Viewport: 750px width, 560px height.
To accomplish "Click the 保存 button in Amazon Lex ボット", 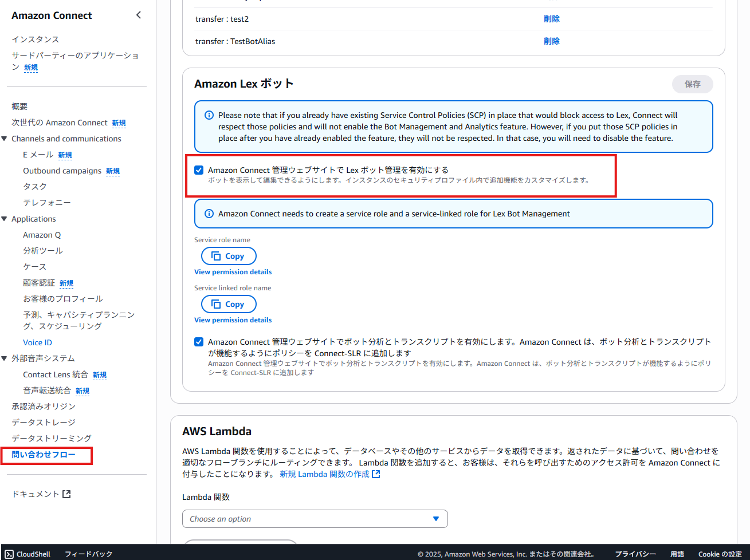I will [x=692, y=84].
